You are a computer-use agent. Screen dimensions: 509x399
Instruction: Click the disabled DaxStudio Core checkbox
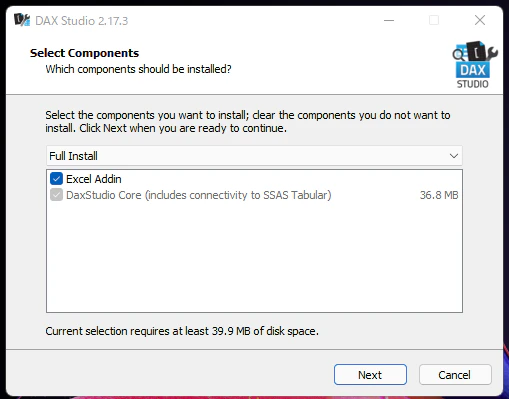click(x=56, y=195)
